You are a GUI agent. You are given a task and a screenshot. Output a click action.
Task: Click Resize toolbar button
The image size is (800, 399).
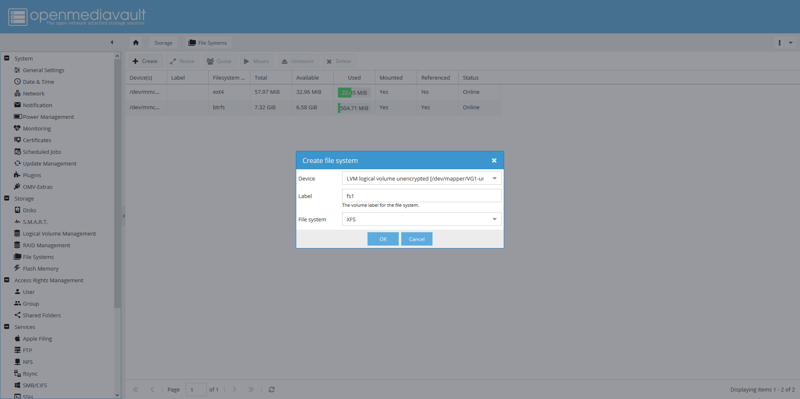click(182, 61)
